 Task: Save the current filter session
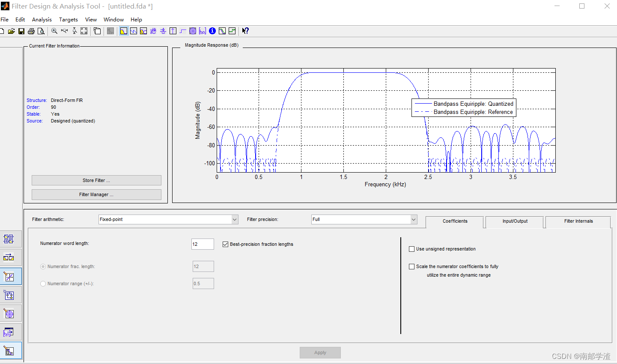tap(21, 31)
